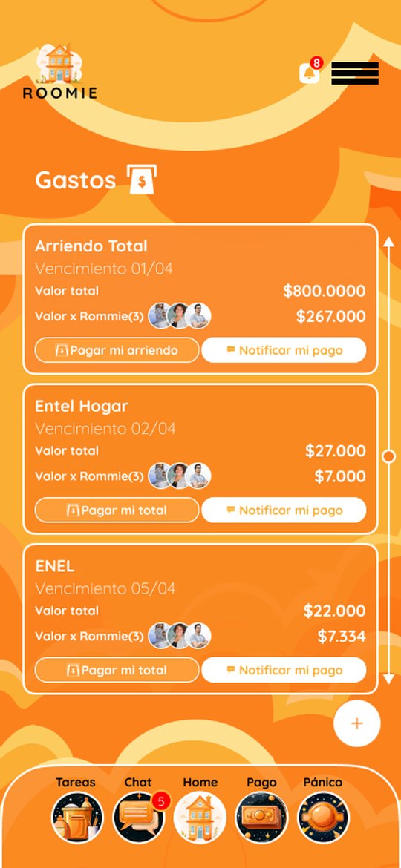
Task: Click Notificar mi pago for Entel Hogar
Action: coord(284,510)
